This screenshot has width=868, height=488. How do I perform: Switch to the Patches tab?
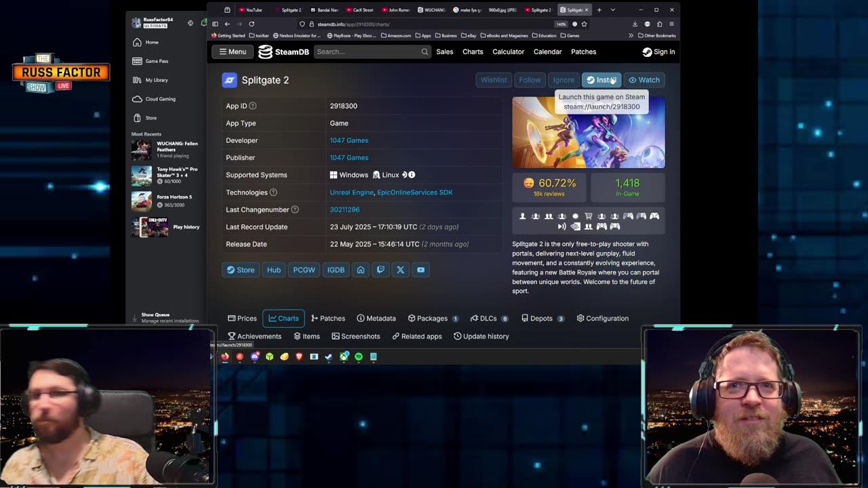(x=328, y=319)
